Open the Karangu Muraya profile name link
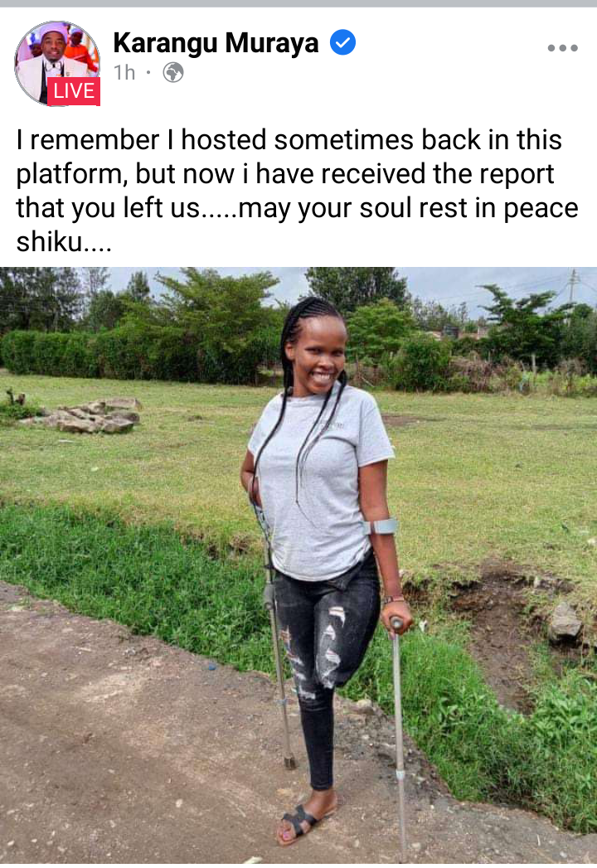Viewport: 597px width, 868px height. 216,43
